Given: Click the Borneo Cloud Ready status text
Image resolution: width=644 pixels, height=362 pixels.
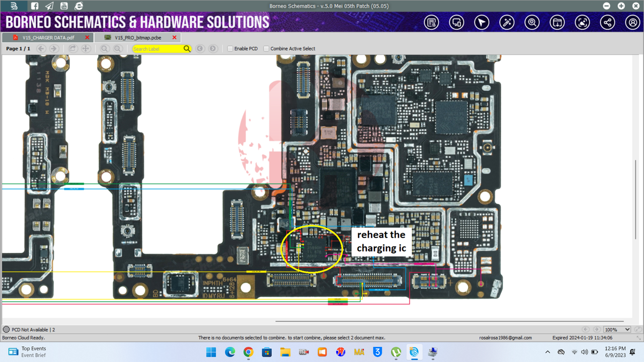Looking at the screenshot, I should [23, 338].
